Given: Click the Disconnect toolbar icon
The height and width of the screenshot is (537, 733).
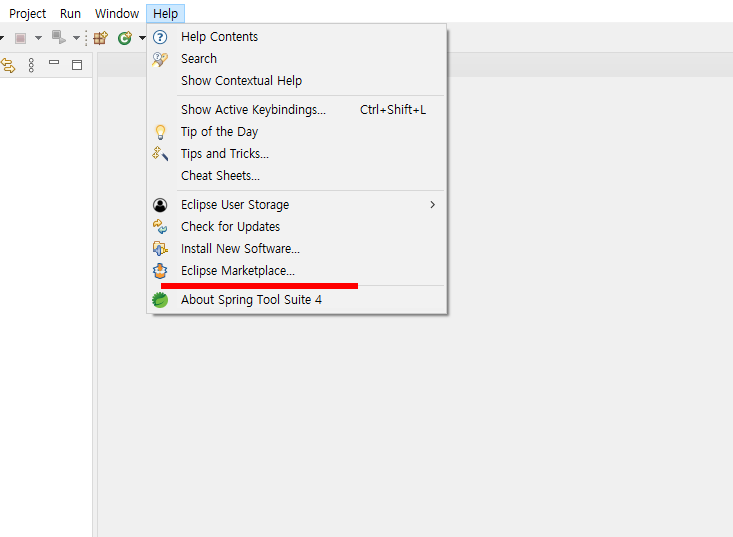Looking at the screenshot, I should 58,37.
